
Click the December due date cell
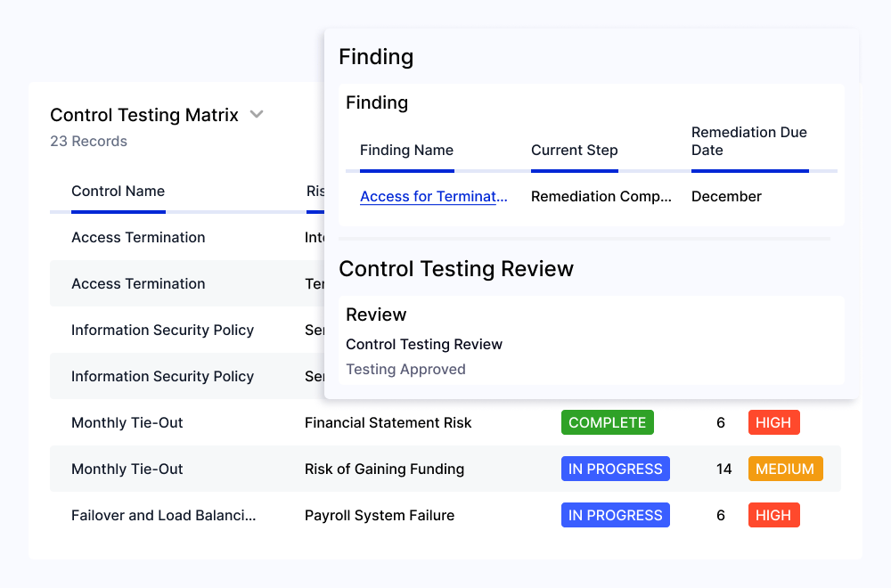coord(726,197)
